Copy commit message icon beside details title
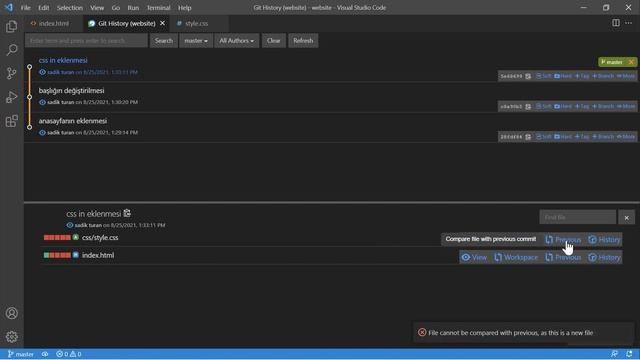The width and height of the screenshot is (640, 360). (127, 213)
